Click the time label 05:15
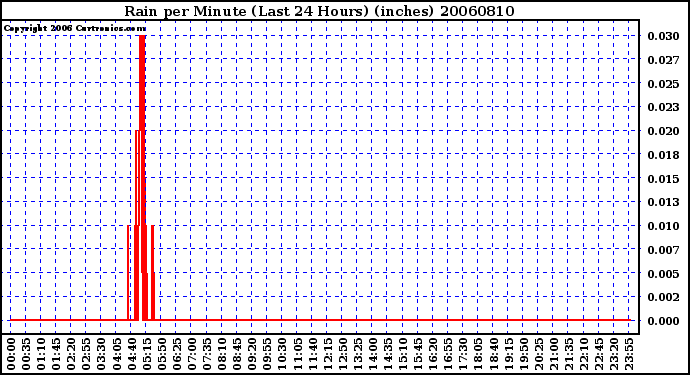690x375 pixels. click(147, 354)
